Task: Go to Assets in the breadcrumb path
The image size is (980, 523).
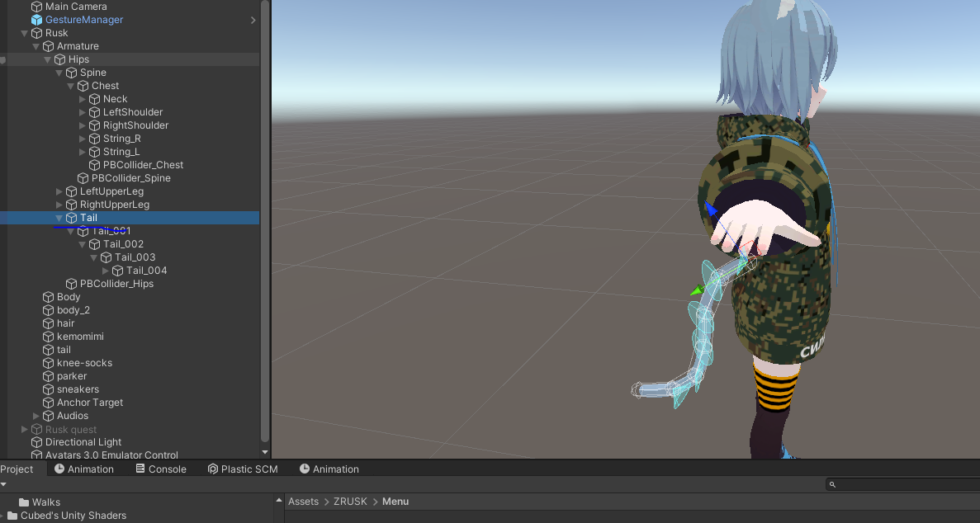Action: 303,502
